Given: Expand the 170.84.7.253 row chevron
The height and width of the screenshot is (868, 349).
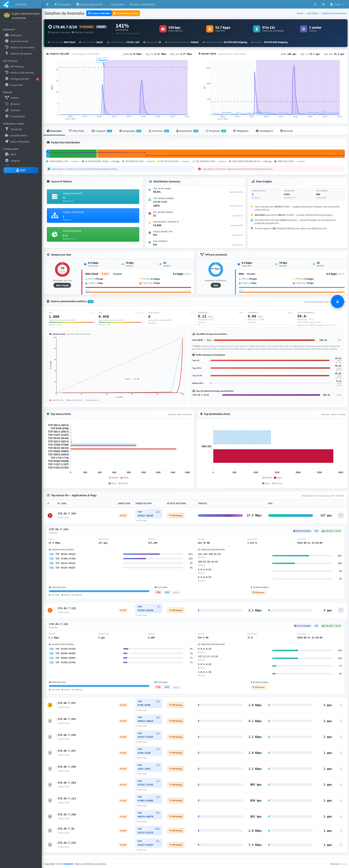Looking at the screenshot, I should [341, 785].
